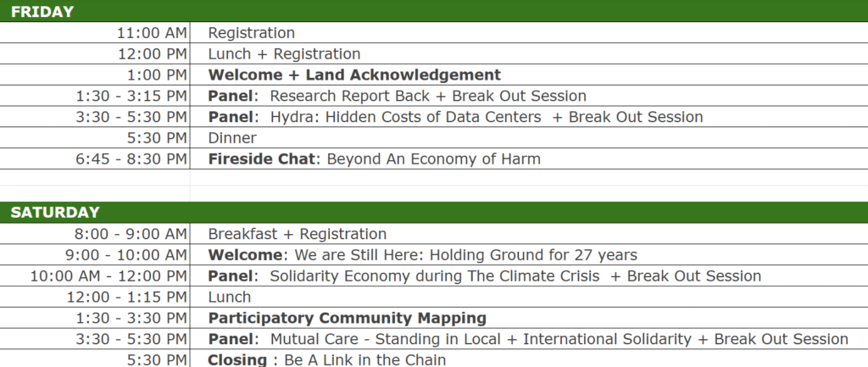This screenshot has height=367, width=868.
Task: Select the Mutual Care panel cell
Action: 529,339
